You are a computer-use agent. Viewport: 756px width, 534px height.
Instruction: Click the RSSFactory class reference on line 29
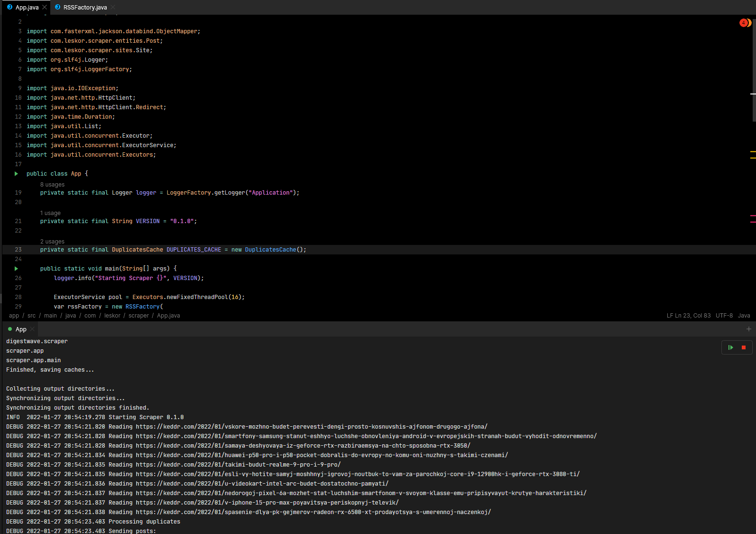pyautogui.click(x=142, y=307)
